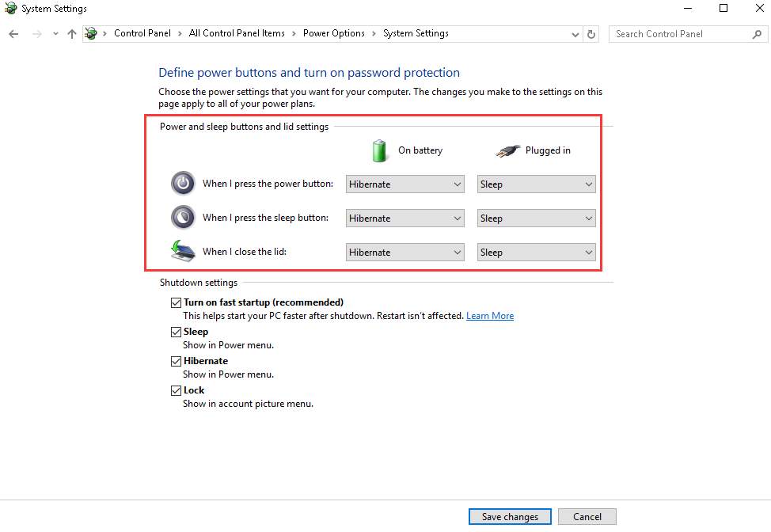The image size is (771, 532).
Task: Click the up arrow to parent folder
Action: (71, 33)
